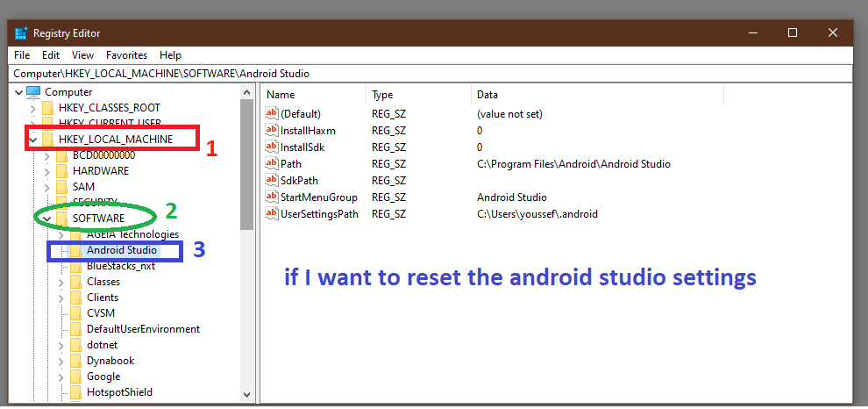Open the Help menu
868x409 pixels.
point(170,55)
